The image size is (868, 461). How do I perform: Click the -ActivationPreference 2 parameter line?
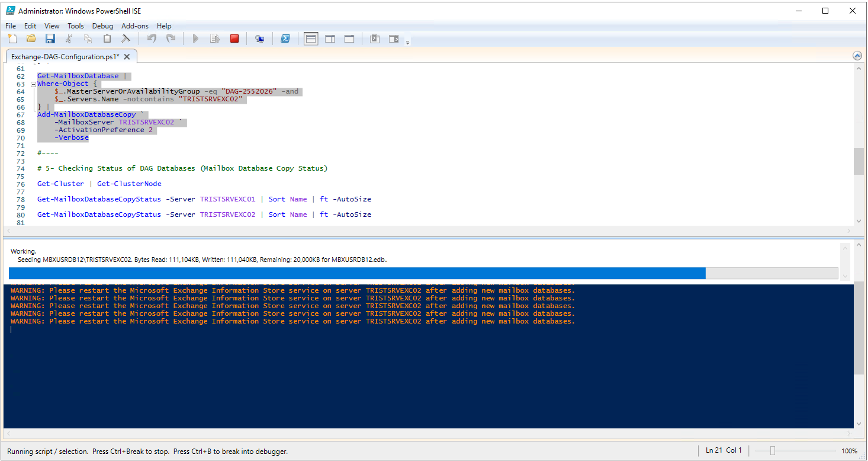tap(104, 130)
